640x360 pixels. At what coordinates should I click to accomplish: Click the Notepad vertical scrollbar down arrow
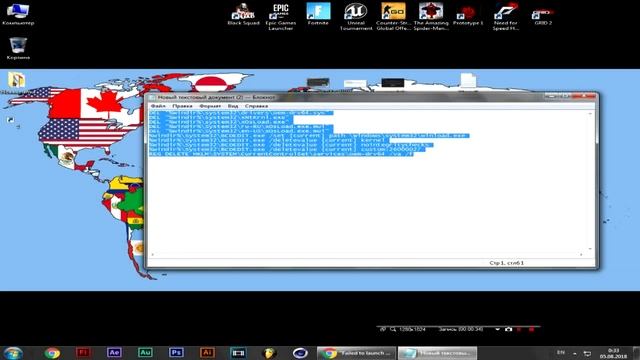click(590, 249)
